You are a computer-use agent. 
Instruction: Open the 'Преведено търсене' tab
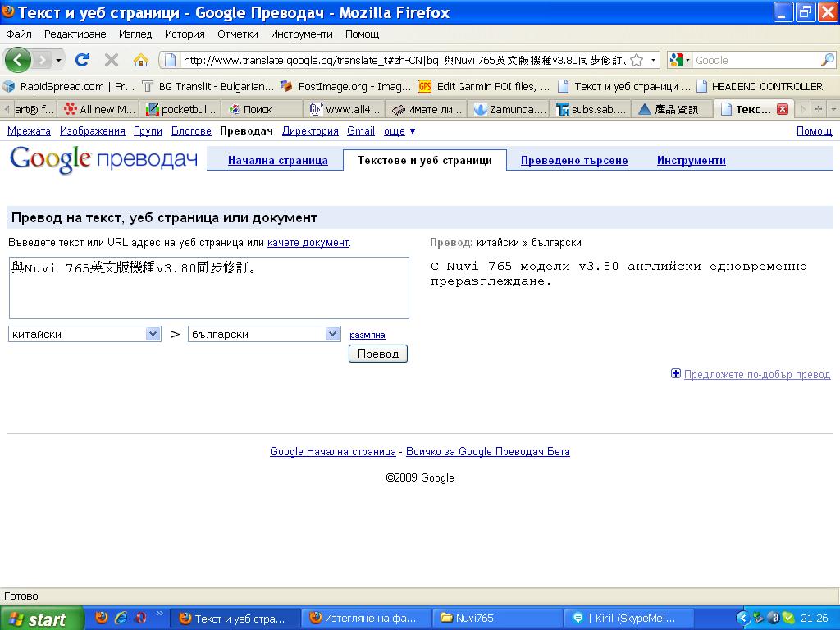pyautogui.click(x=574, y=160)
